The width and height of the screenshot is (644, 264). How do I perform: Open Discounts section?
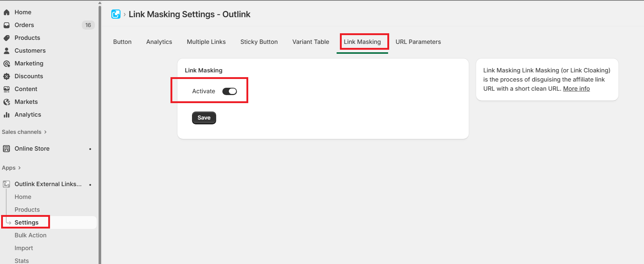click(x=29, y=76)
